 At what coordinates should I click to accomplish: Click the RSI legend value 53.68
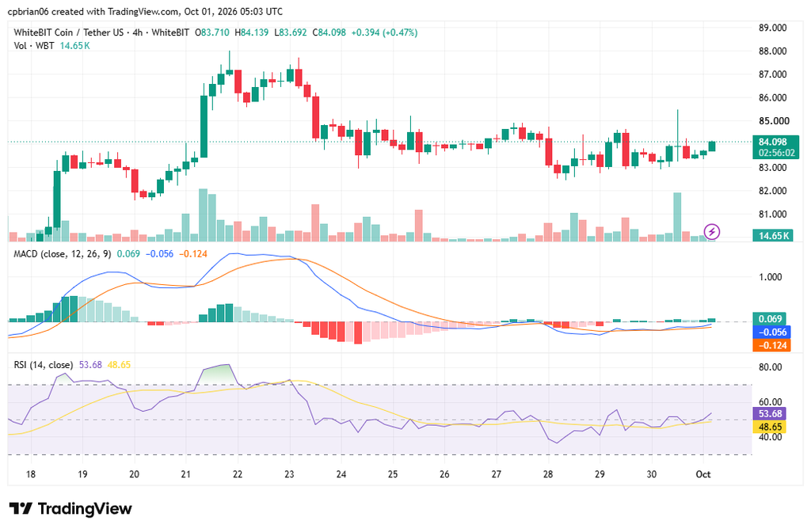coord(90,365)
